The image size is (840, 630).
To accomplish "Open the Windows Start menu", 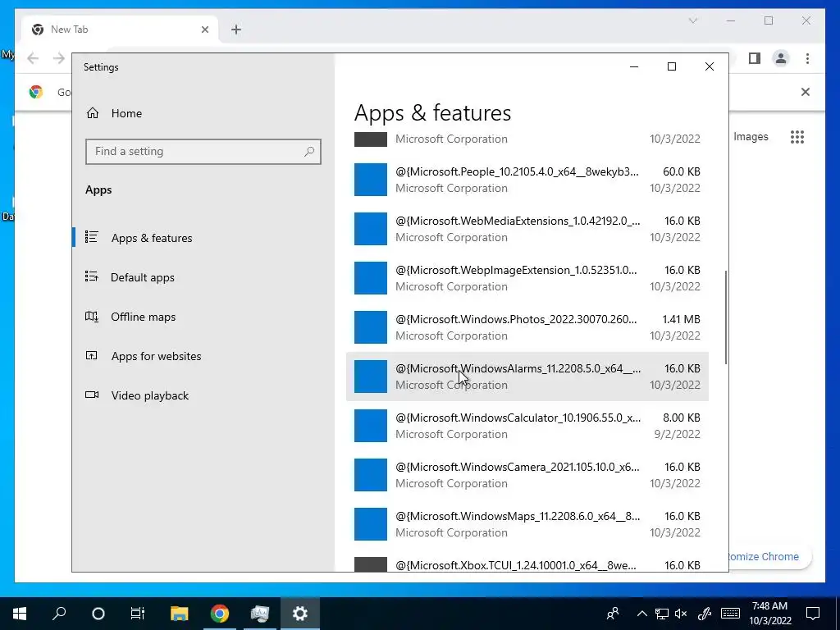I will point(20,614).
